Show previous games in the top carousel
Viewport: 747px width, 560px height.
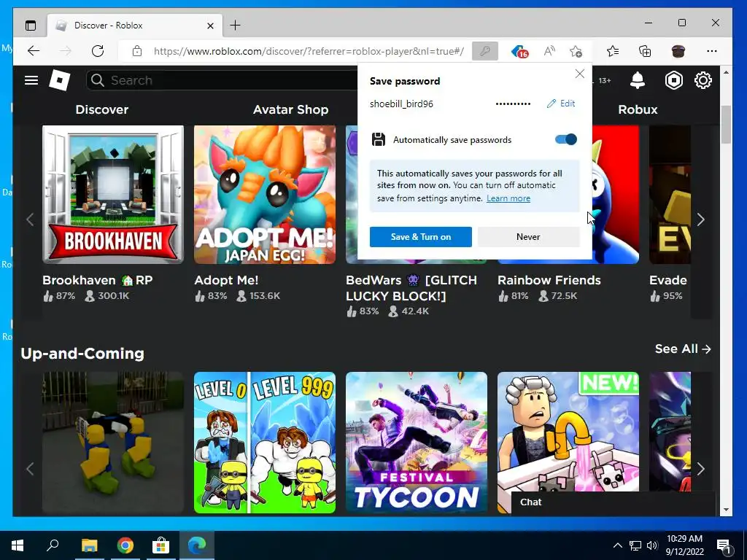(x=30, y=219)
